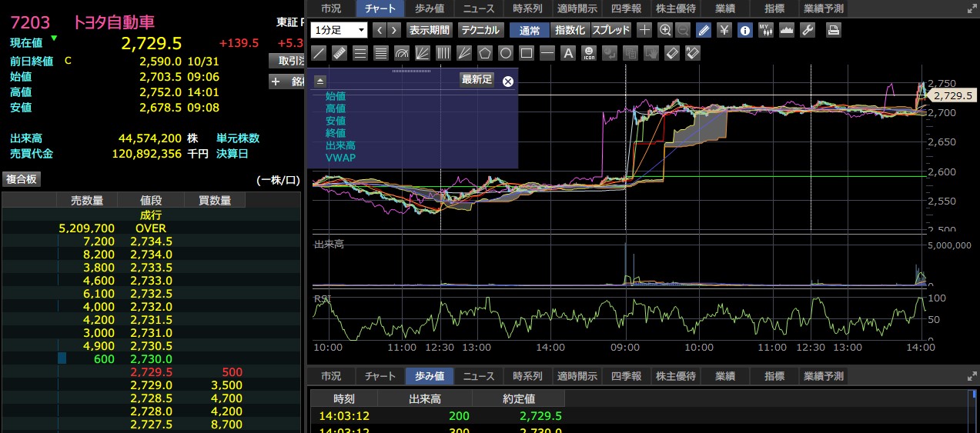The width and height of the screenshot is (980, 433).
Task: Click the info panel drag handle
Action: pyautogui.click(x=412, y=71)
